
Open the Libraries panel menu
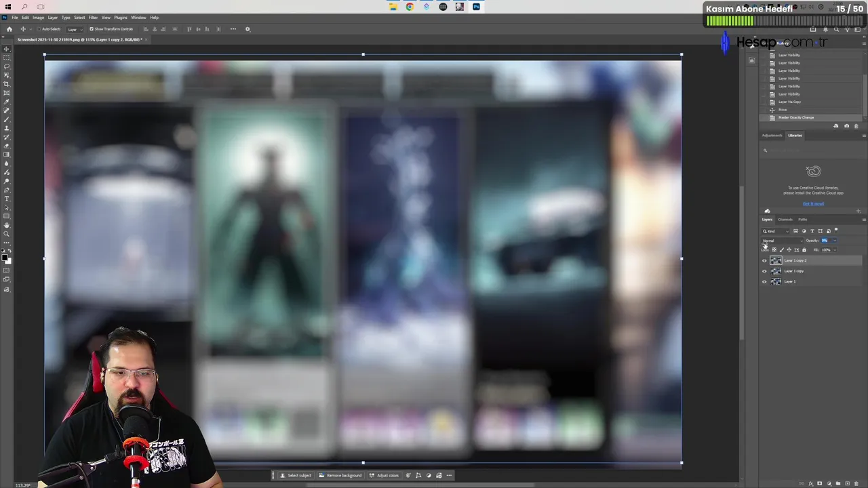[864, 136]
